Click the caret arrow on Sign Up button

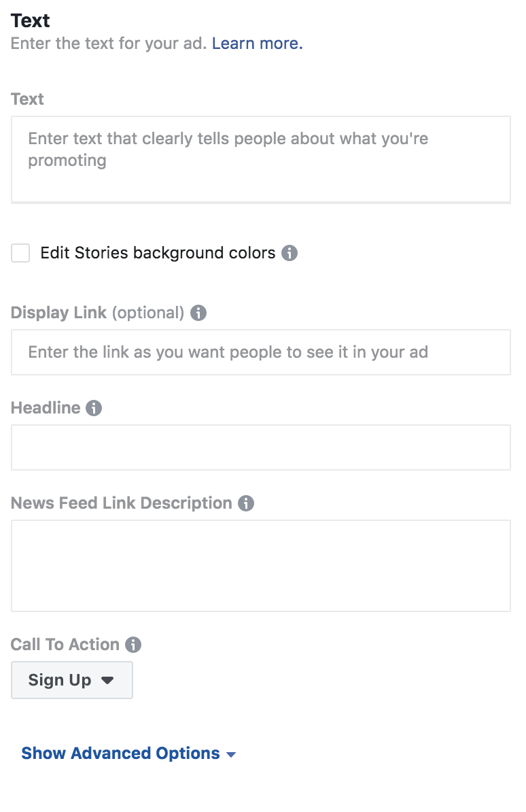pyautogui.click(x=107, y=680)
